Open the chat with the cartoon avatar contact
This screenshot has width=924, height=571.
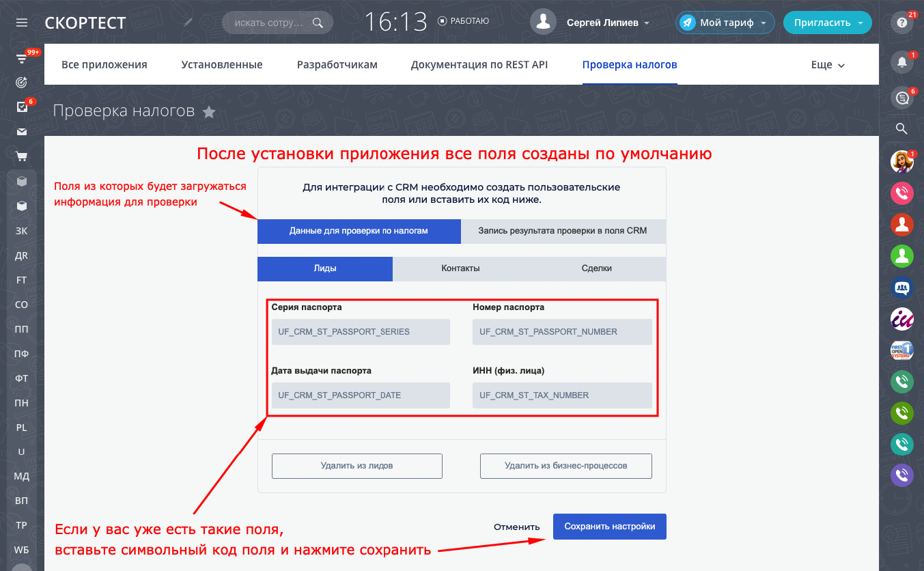[x=902, y=161]
